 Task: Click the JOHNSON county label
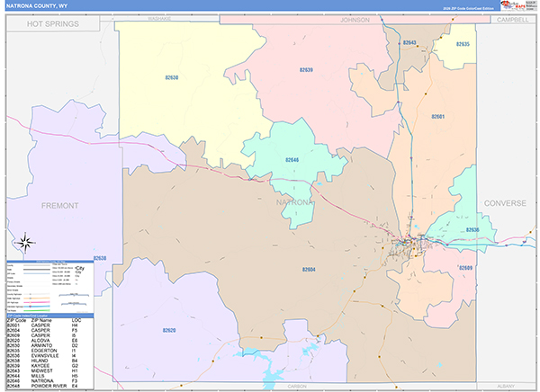[355, 20]
